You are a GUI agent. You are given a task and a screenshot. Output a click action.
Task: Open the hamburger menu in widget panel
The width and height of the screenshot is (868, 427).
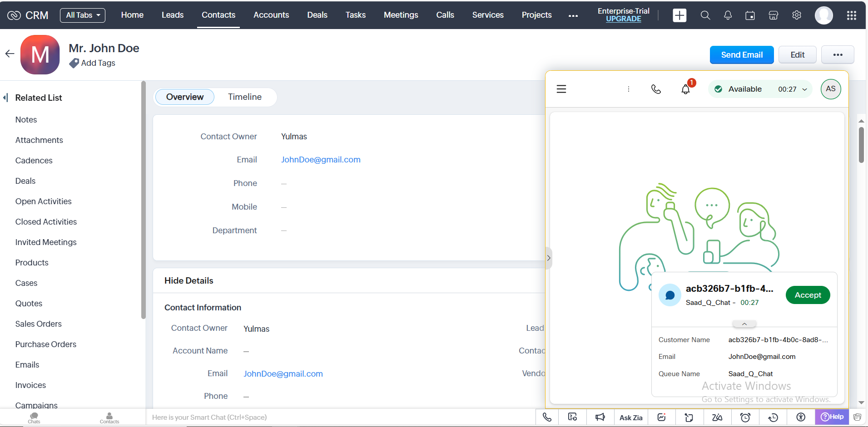tap(561, 89)
